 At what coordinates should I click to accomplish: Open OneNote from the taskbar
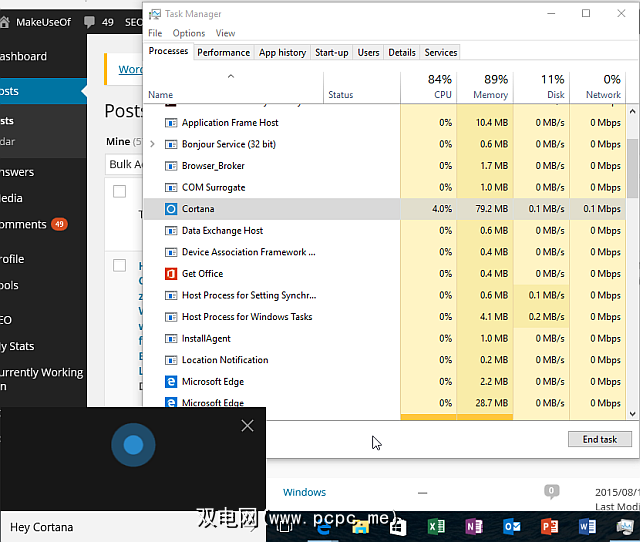[x=474, y=526]
